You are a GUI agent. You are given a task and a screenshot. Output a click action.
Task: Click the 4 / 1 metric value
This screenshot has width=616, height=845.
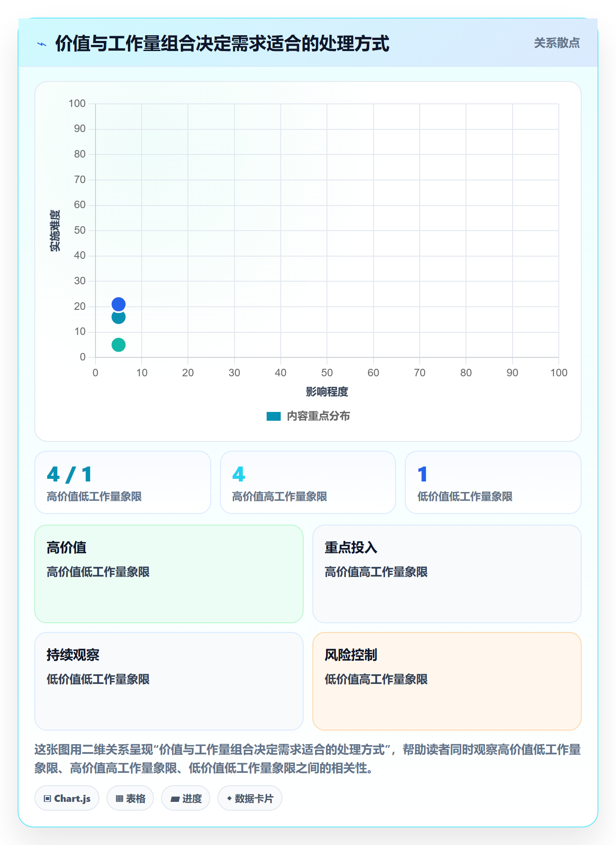tap(70, 474)
